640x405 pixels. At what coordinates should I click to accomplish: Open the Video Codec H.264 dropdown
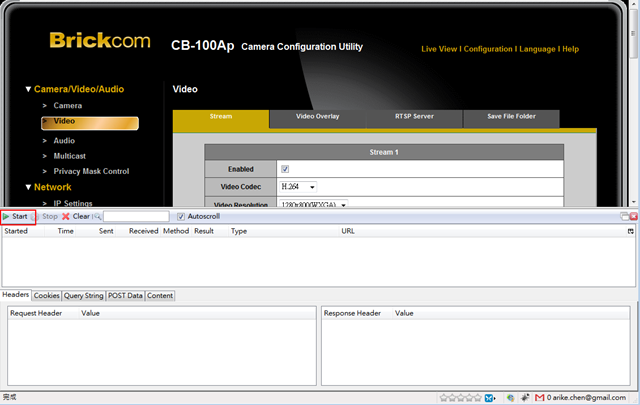(298, 187)
